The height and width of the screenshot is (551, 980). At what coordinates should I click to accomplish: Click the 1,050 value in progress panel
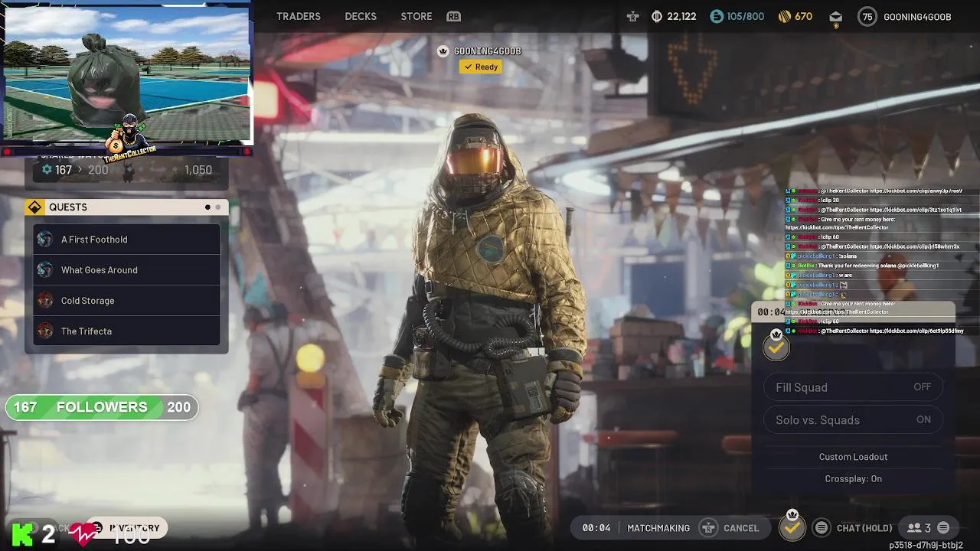(198, 170)
